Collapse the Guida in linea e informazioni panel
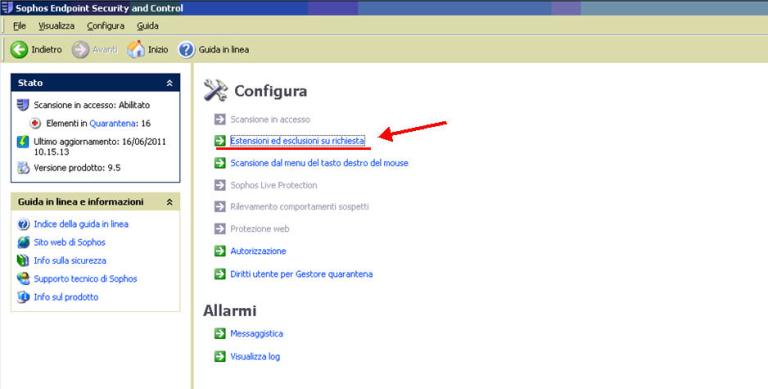Viewport: 768px width, 389px height. [169, 202]
